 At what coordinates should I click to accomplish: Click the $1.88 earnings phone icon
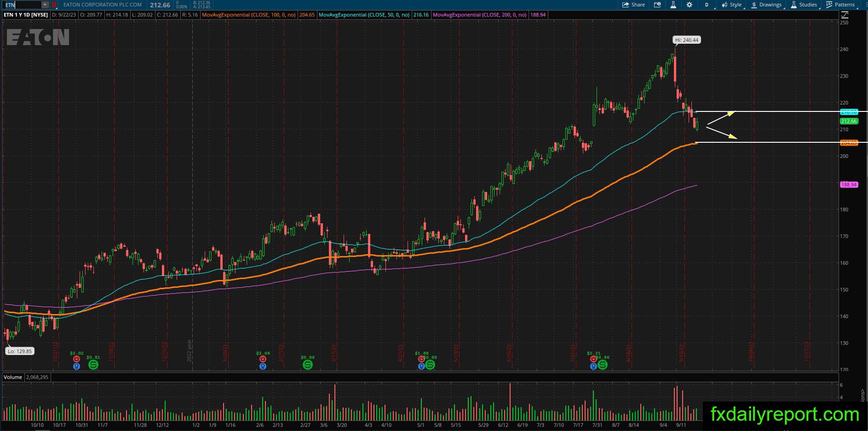point(421,359)
